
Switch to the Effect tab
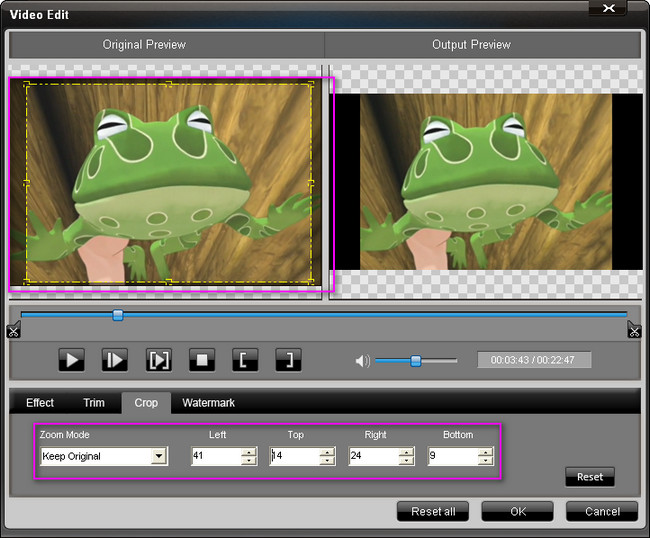pos(40,403)
